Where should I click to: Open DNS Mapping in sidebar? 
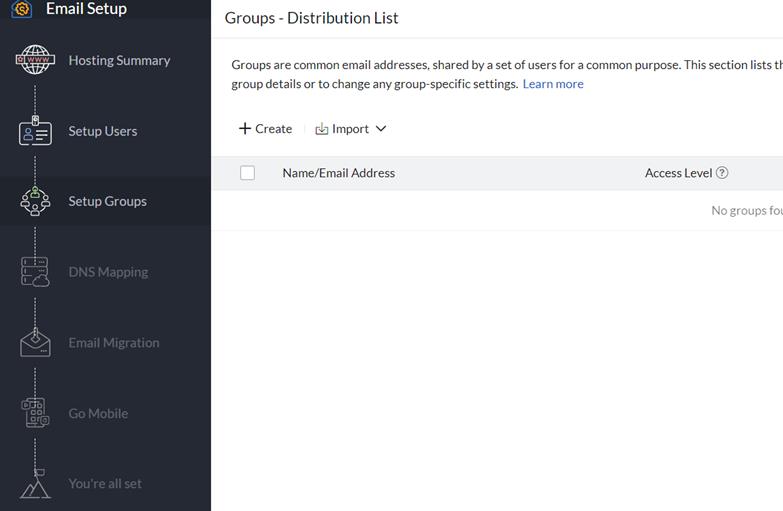(108, 272)
